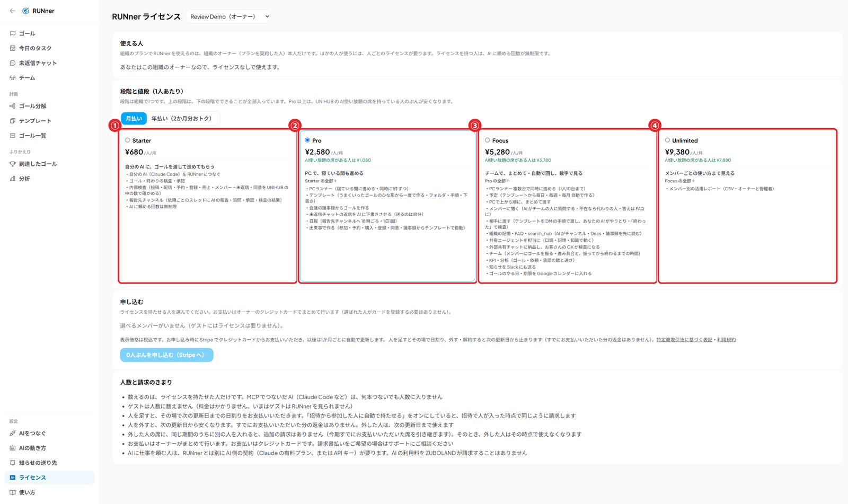848x504 pixels.
Task: Click the ゴール分解 branch icon
Action: [13, 106]
